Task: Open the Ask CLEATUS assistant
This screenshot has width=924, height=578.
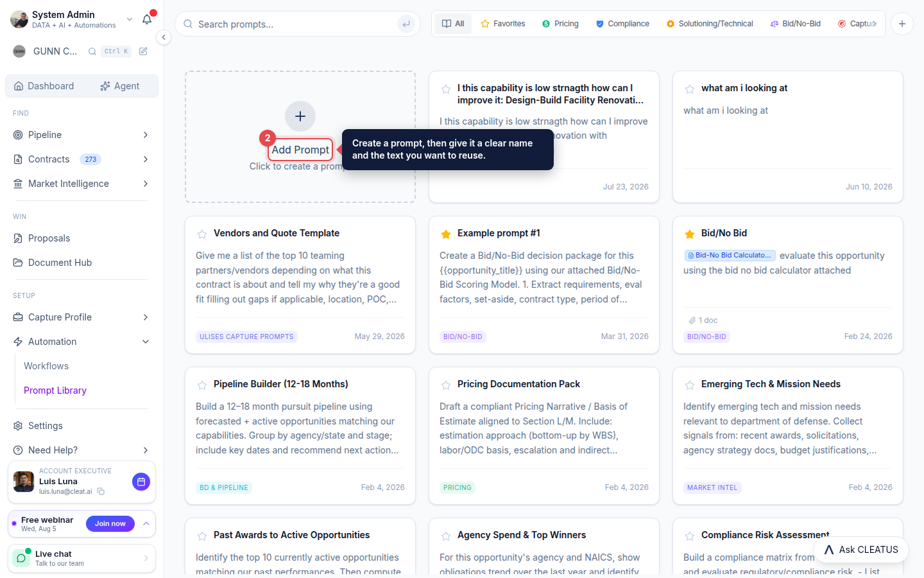Action: click(x=861, y=550)
